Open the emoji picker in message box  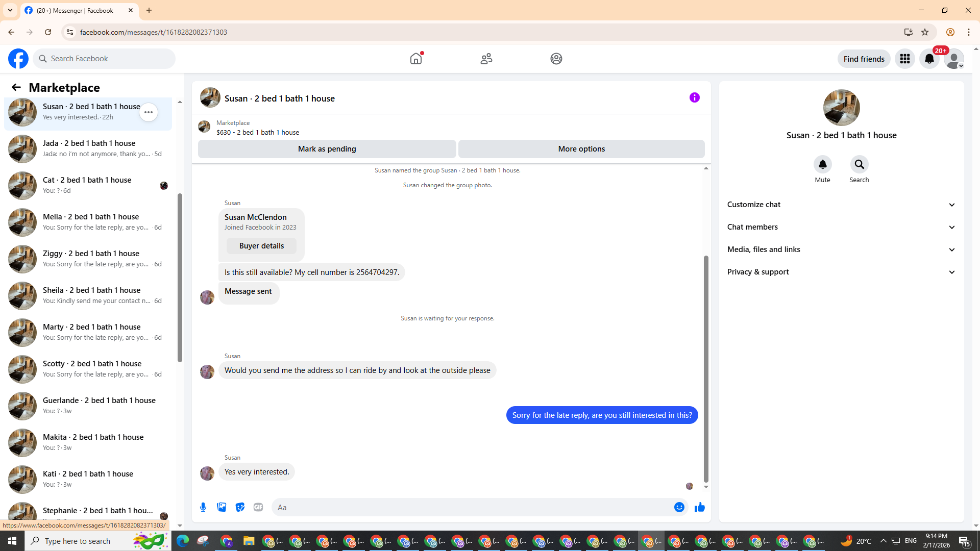pyautogui.click(x=679, y=507)
